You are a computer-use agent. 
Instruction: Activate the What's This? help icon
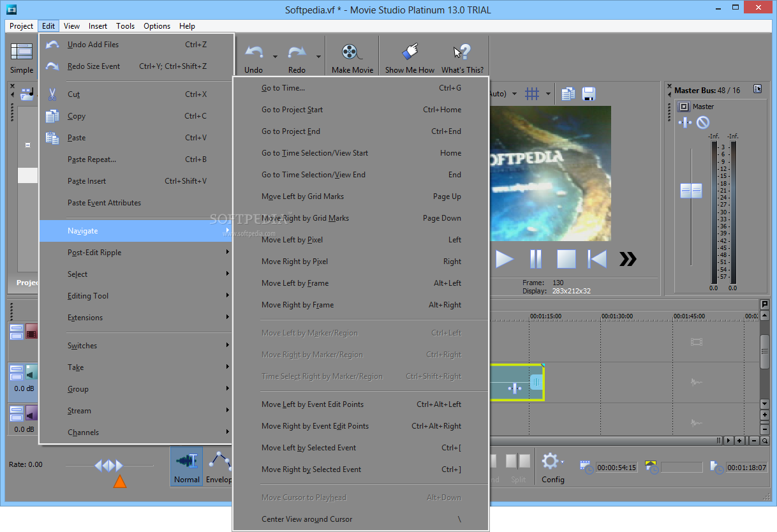coord(462,52)
